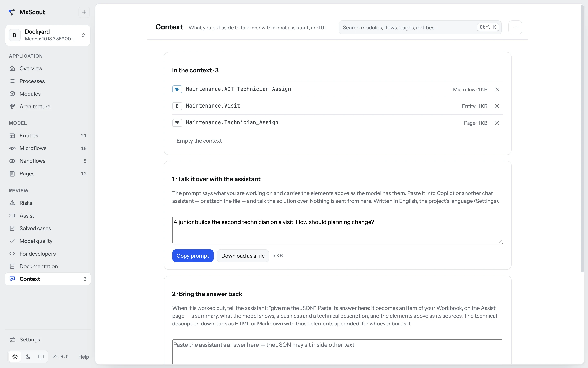
Task: Click the MxScout logo icon
Action: [12, 12]
